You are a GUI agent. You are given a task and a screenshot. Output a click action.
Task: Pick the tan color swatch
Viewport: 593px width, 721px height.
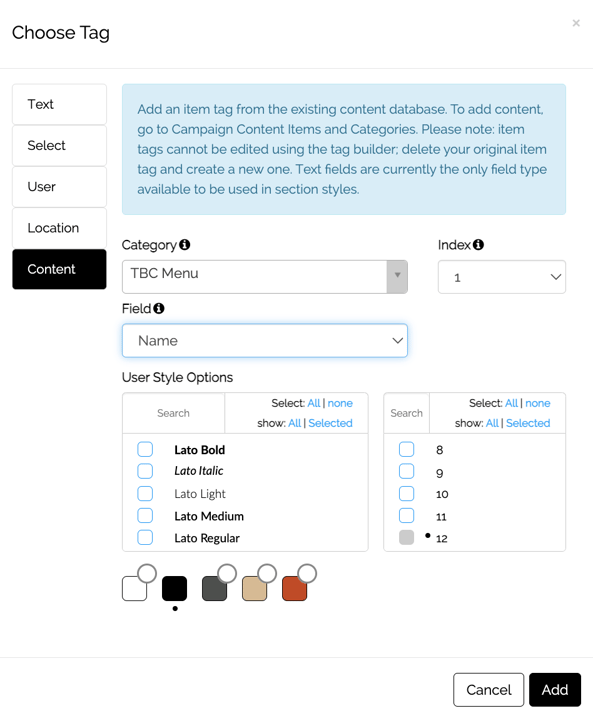(254, 589)
